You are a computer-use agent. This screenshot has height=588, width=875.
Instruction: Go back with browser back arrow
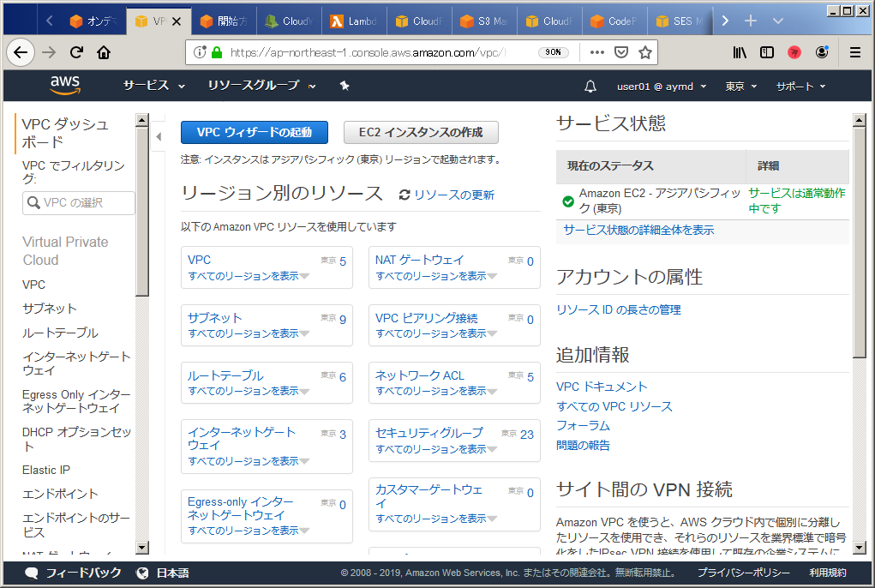[21, 52]
